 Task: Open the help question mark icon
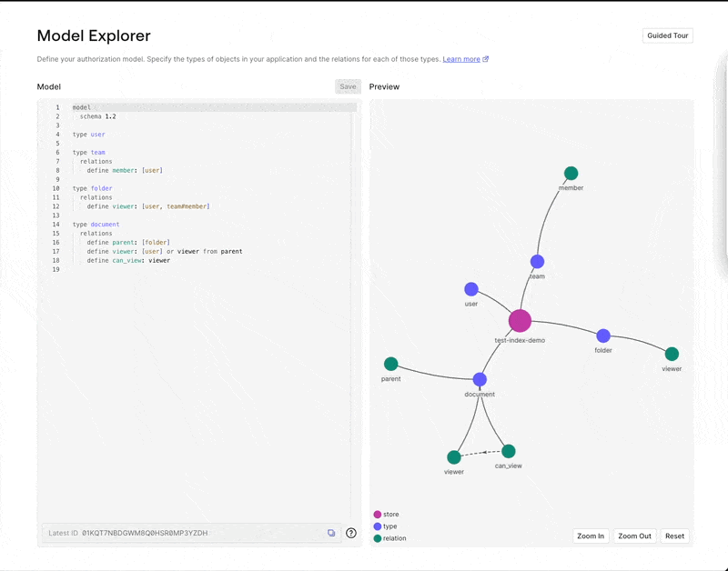coord(351,533)
